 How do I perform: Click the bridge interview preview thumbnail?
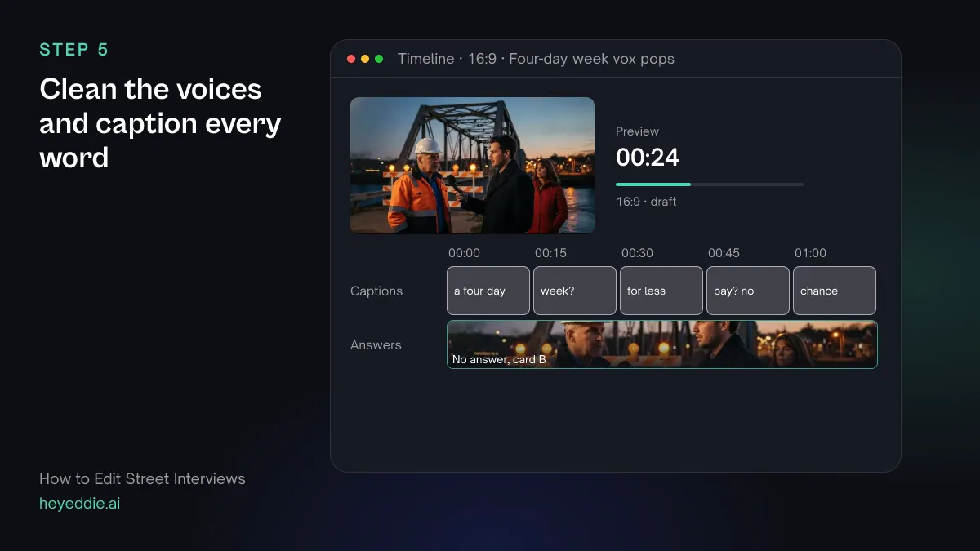472,166
